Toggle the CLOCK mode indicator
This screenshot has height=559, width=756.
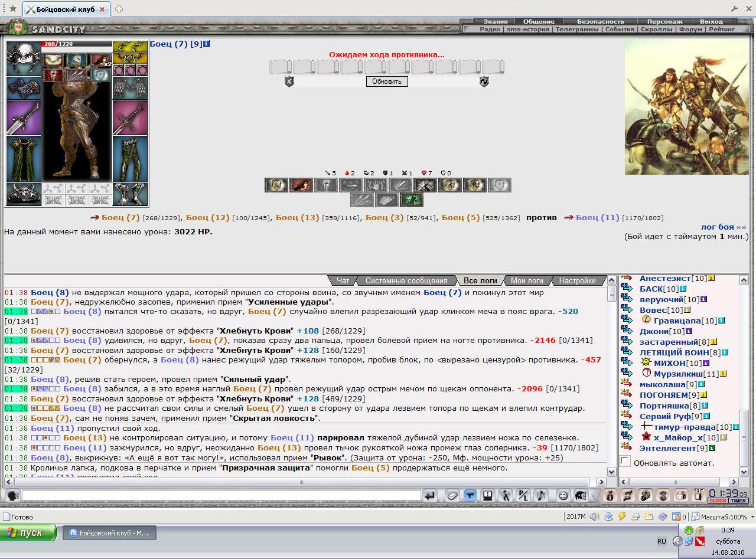click(x=718, y=501)
